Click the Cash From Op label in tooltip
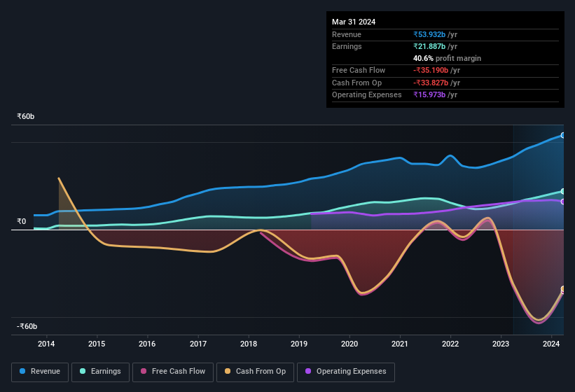Viewport: 575px width, 392px height. tap(356, 83)
